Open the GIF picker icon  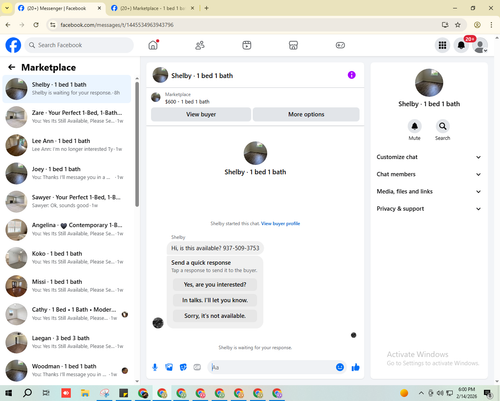[x=197, y=367]
